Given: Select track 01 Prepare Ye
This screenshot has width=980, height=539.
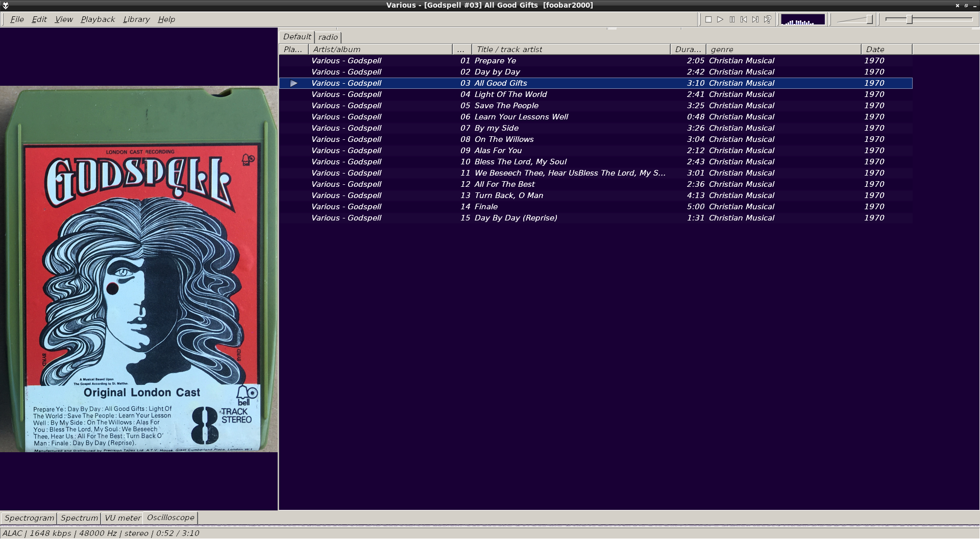Looking at the screenshot, I should pyautogui.click(x=596, y=61).
